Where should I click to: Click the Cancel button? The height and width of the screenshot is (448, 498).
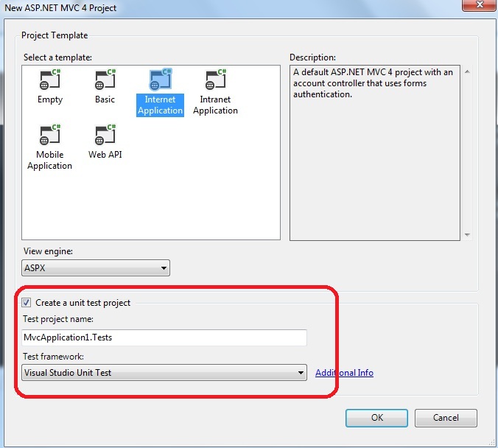pyautogui.click(x=446, y=418)
